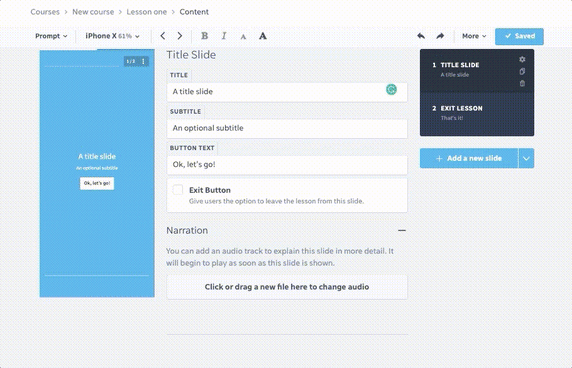Click the Narration heading
The height and width of the screenshot is (368, 572).
pyautogui.click(x=187, y=231)
